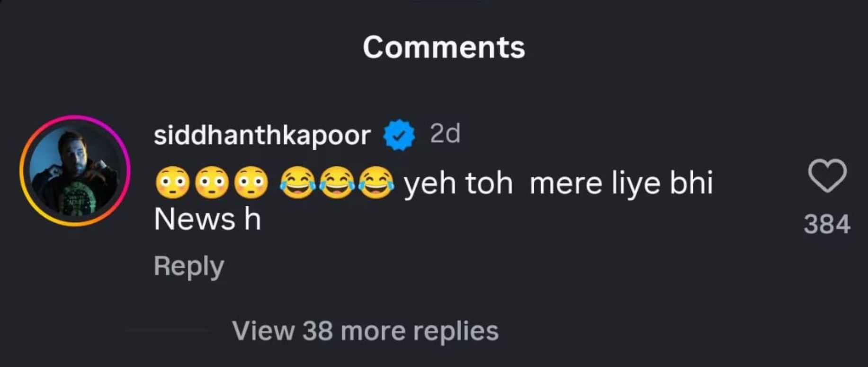Click the words "yeh toh" in comment
Screen dimensions: 868x367
(458, 183)
